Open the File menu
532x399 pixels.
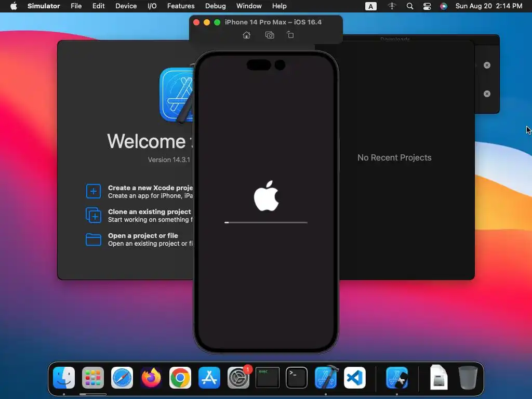pos(76,6)
